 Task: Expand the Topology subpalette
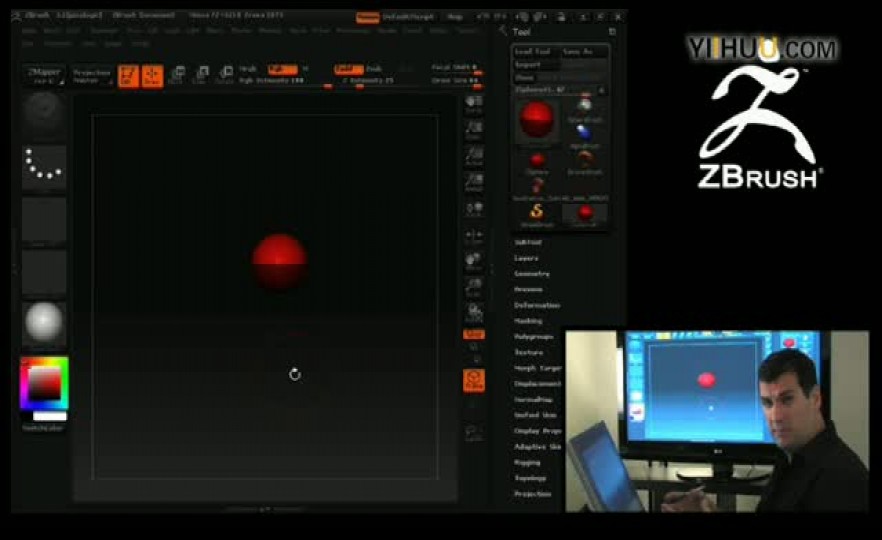(530, 479)
